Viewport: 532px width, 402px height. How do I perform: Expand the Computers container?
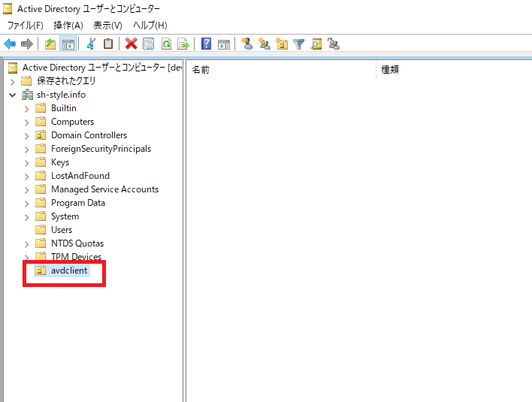point(27,122)
